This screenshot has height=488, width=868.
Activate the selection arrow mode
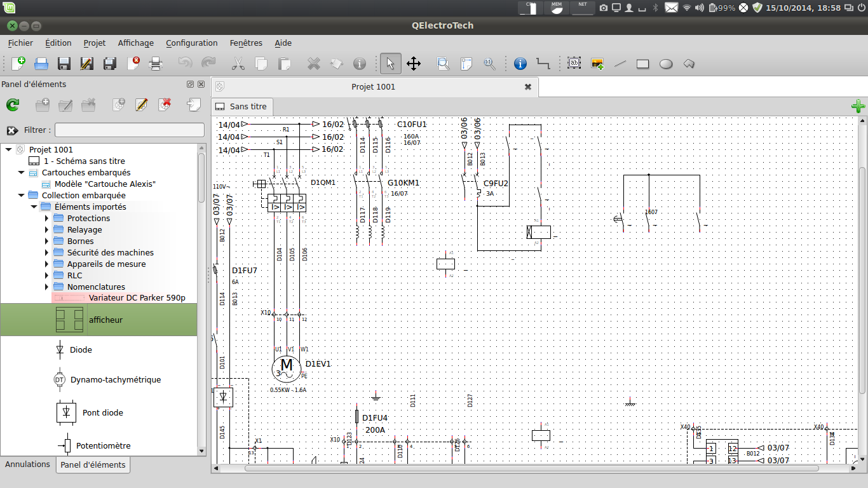[390, 64]
